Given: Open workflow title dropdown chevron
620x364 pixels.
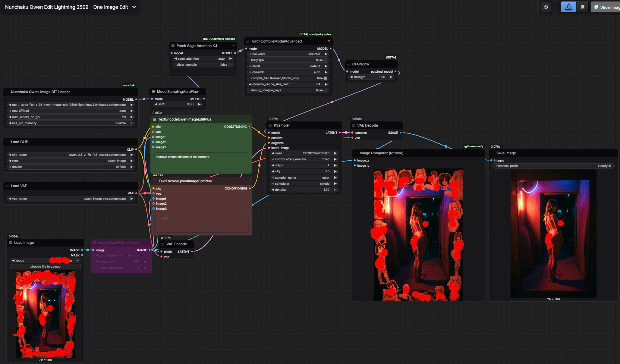Looking at the screenshot, I should click(134, 7).
